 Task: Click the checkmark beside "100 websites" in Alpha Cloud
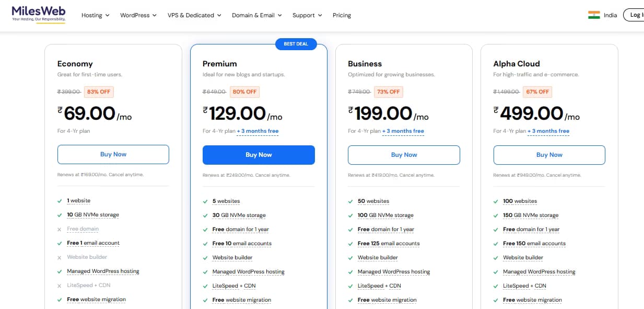(496, 201)
